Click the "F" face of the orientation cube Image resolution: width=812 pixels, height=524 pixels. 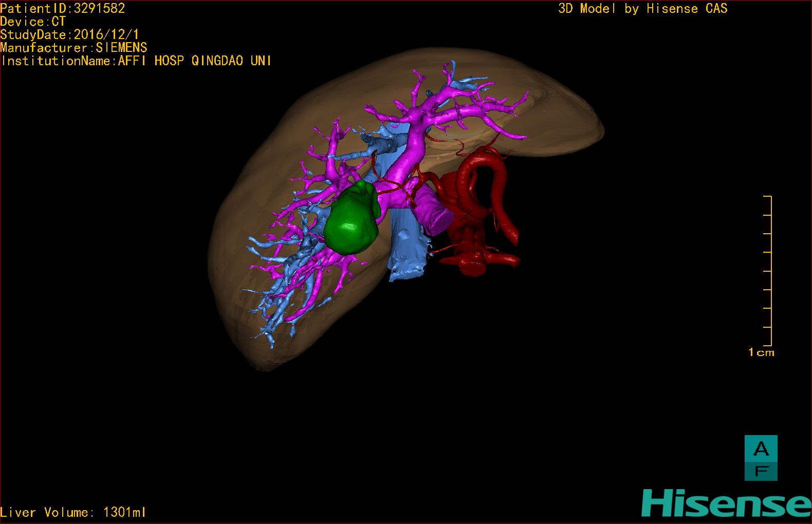pos(761,471)
